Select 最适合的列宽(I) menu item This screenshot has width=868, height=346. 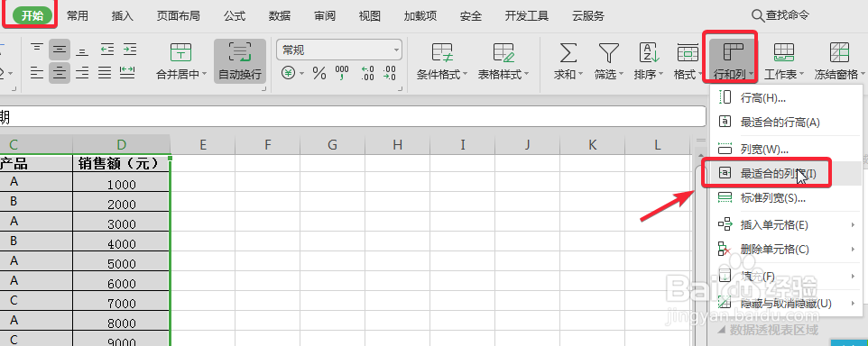click(786, 173)
